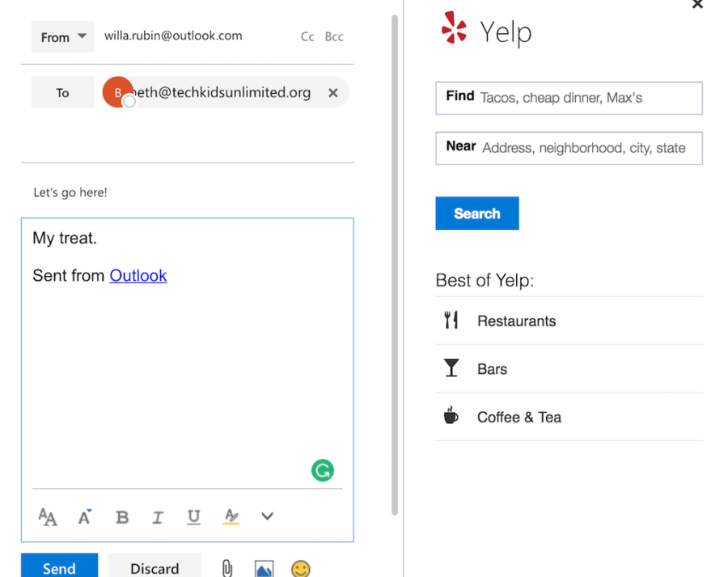Click the Bars cocktail glass icon
The height and width of the screenshot is (577, 728).
pyautogui.click(x=451, y=367)
